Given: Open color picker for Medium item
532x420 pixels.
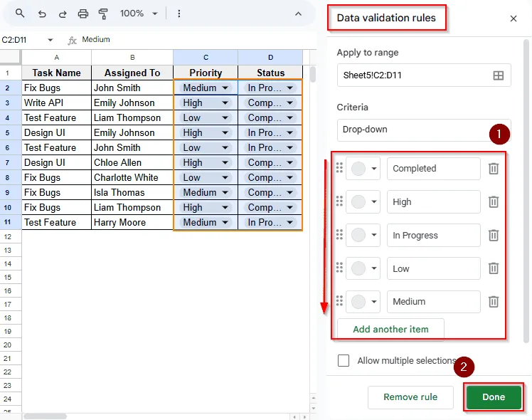Looking at the screenshot, I should coord(363,302).
